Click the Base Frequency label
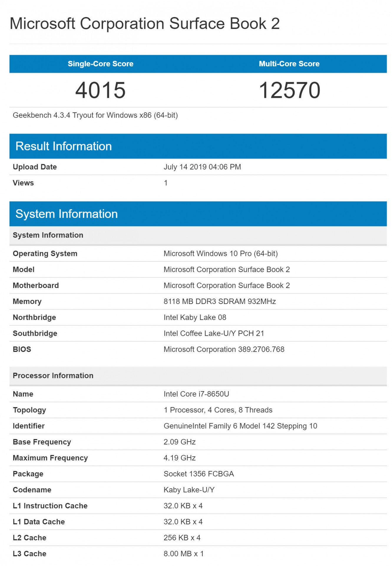Viewport: 392px width, 566px height. pyautogui.click(x=42, y=442)
